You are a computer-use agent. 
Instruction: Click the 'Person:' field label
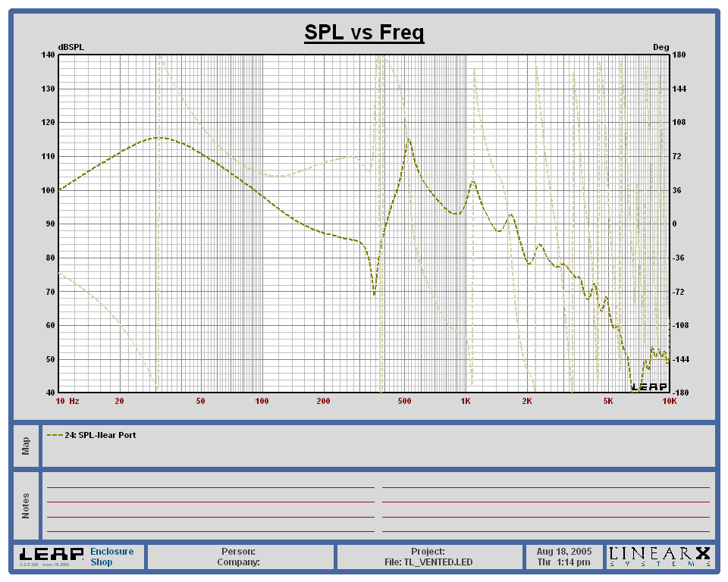point(238,552)
